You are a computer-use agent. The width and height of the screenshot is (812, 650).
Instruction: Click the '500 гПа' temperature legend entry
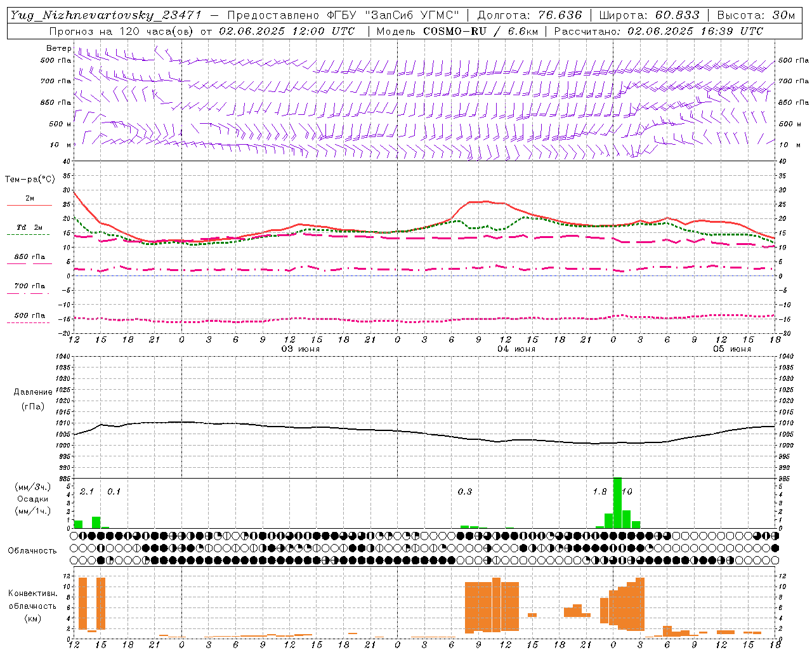click(30, 315)
